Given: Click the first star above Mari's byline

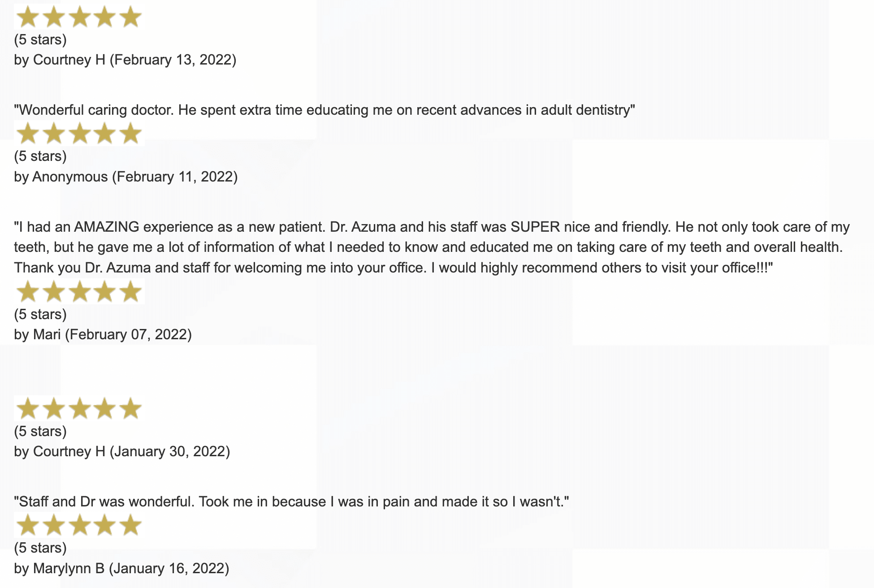Looking at the screenshot, I should coord(28,292).
